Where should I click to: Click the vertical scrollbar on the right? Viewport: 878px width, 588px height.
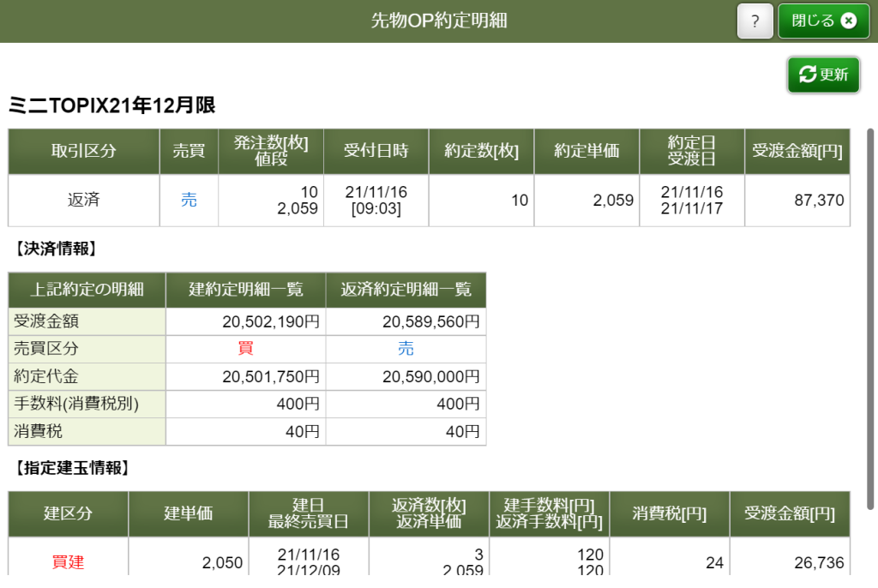coord(870,319)
